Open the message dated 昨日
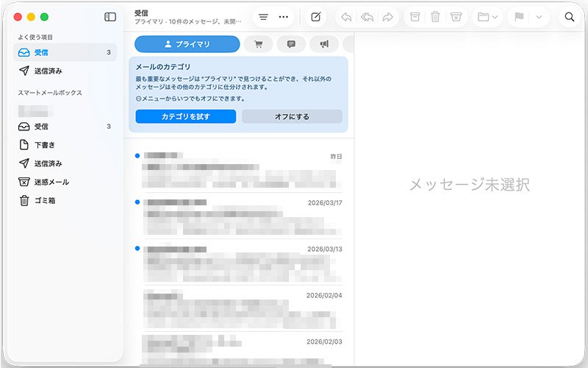This screenshot has height=368, width=588. point(238,170)
